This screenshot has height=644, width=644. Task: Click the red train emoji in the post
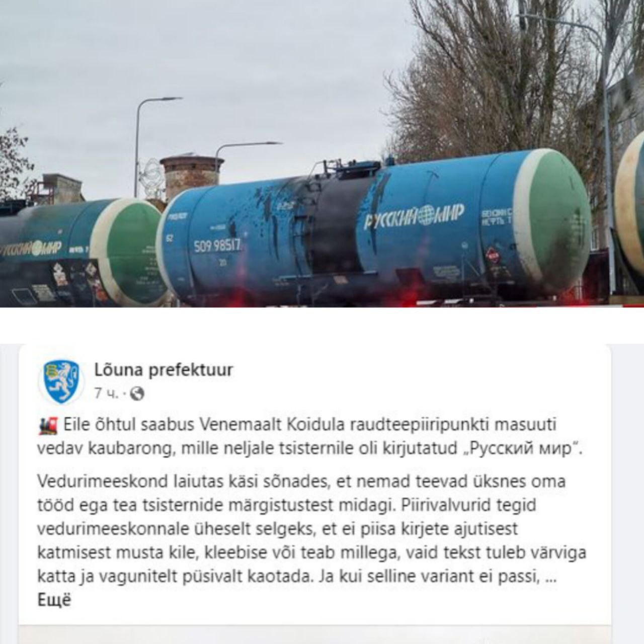coord(48,426)
